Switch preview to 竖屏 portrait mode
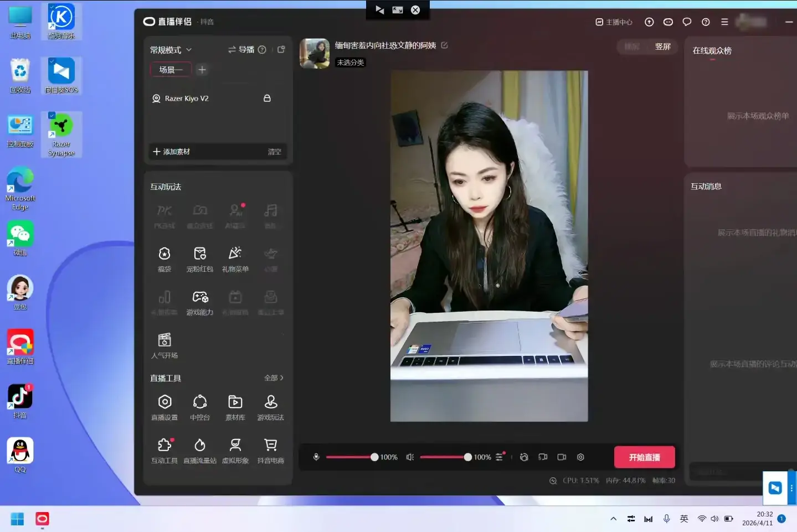 663,47
